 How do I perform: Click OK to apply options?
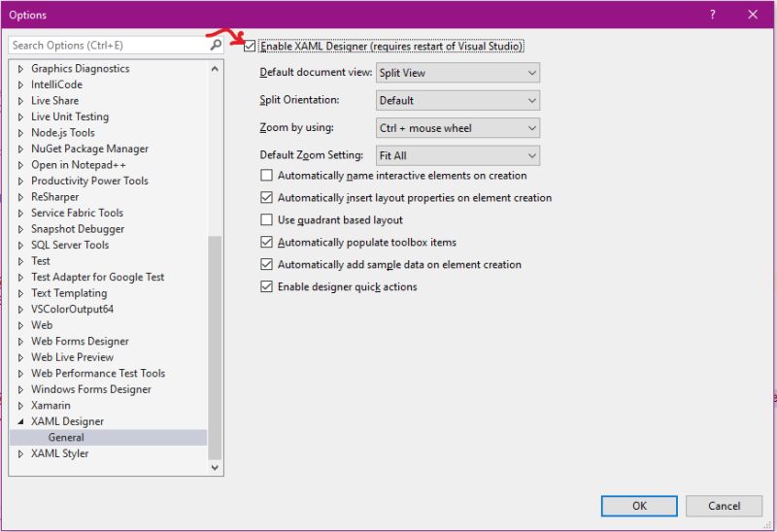pyautogui.click(x=639, y=506)
